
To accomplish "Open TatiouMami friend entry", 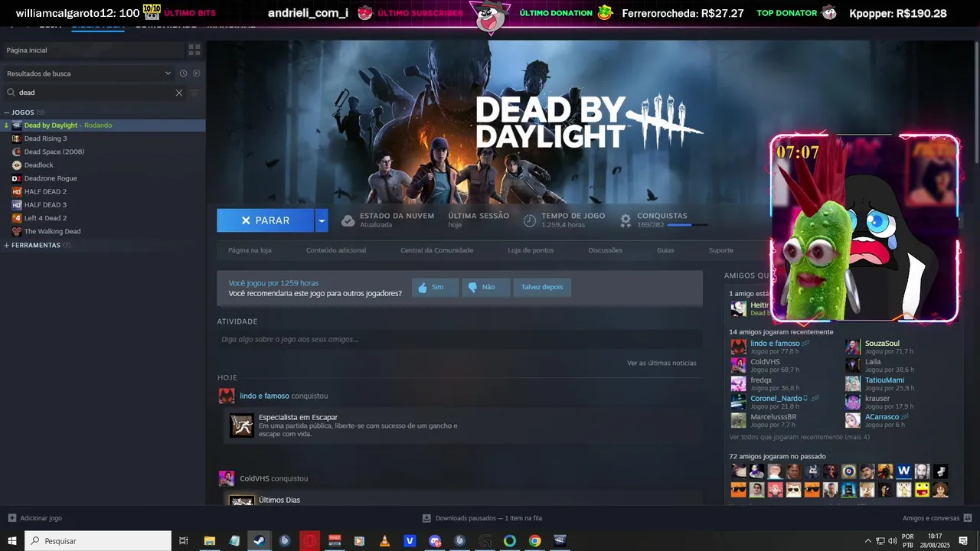I will point(884,380).
